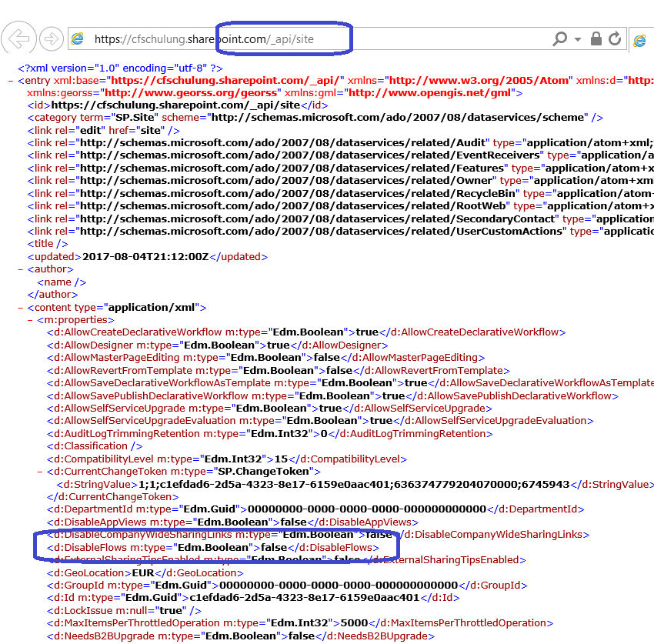Click the link rel="edit" href="site" line
The height and width of the screenshot is (644, 654).
pyautogui.click(x=103, y=131)
